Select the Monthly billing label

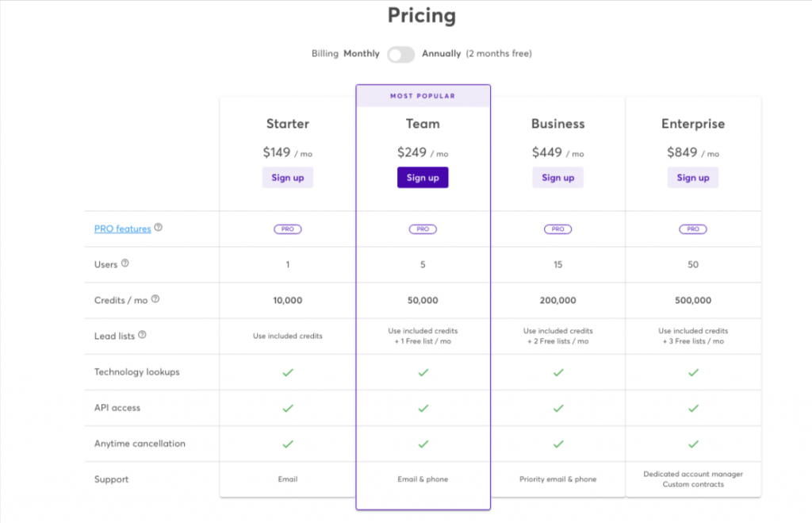362,54
